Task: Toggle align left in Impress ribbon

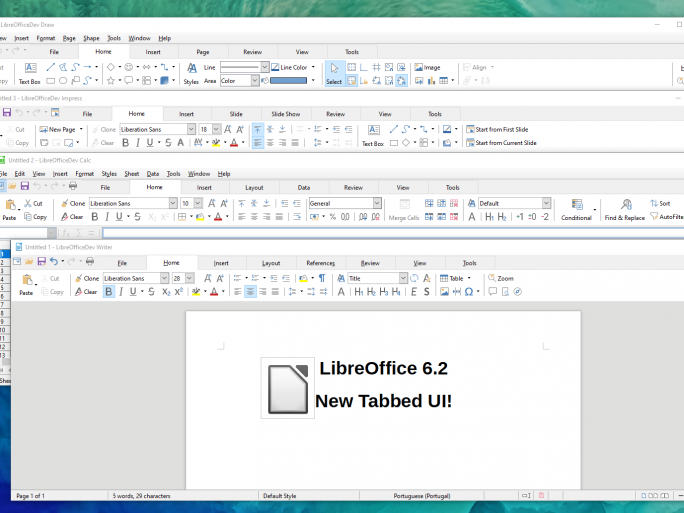Action: coord(258,143)
